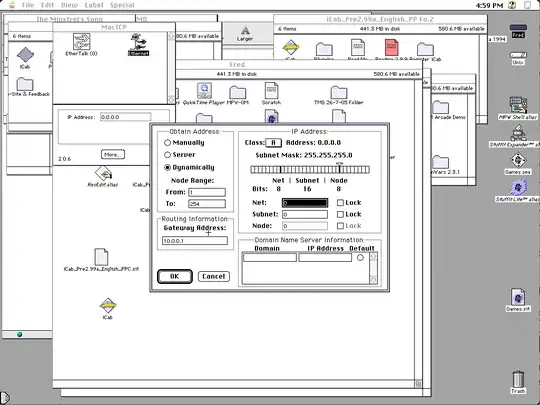This screenshot has height=405, width=540.
Task: Click OK to confirm MacTCP settings
Action: pos(175,277)
